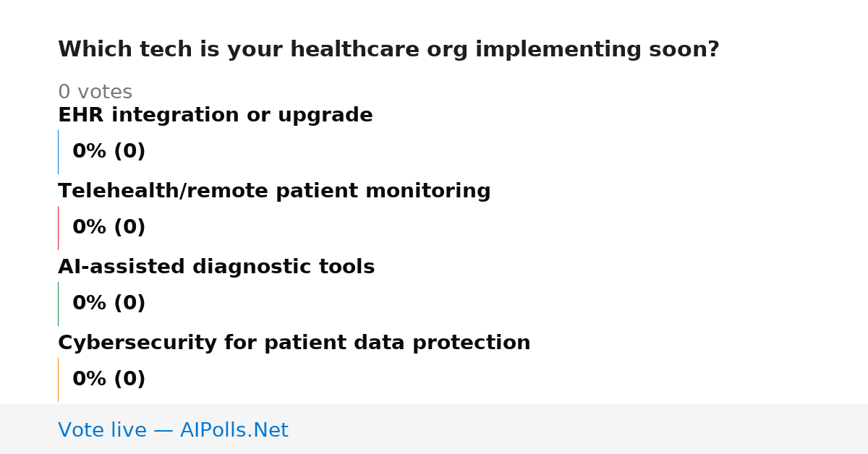
Task: Select Telehealth/remote patient monitoring option
Action: point(274,192)
